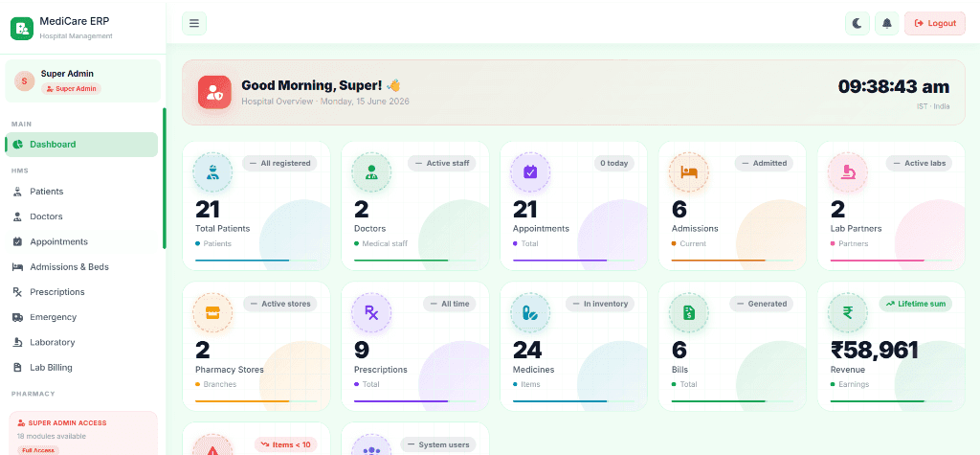Toggle the sidebar hamburger menu
This screenshot has width=980, height=455.
(194, 24)
